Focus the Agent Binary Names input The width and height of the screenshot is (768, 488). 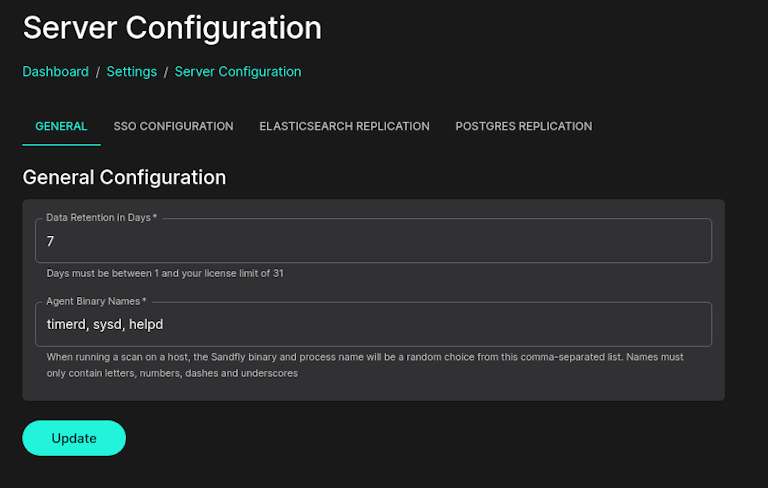[375, 325]
